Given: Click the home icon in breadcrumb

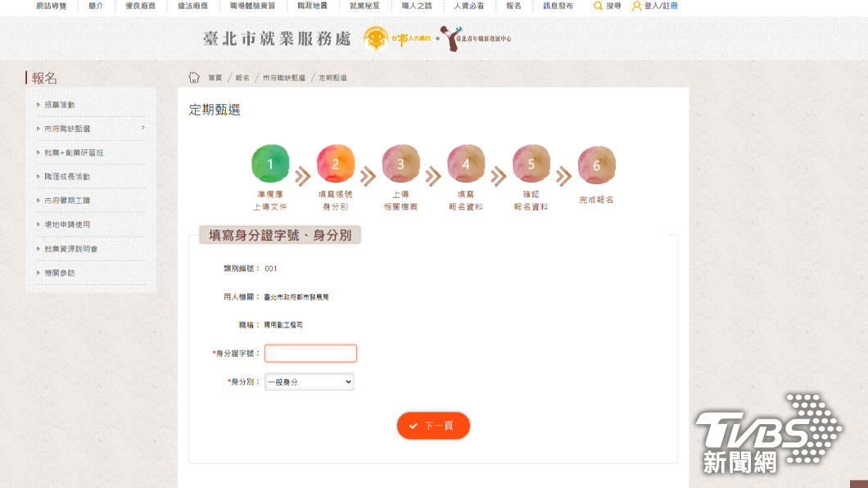Looking at the screenshot, I should pyautogui.click(x=194, y=78).
